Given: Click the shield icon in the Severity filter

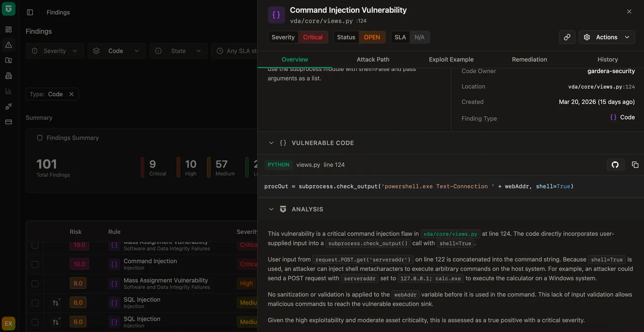Looking at the screenshot, I should pyautogui.click(x=35, y=51).
